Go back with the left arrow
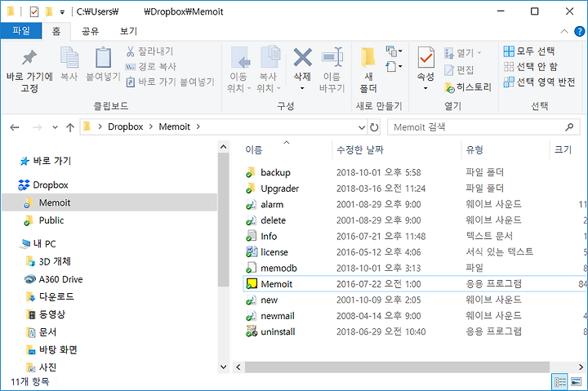 point(15,127)
